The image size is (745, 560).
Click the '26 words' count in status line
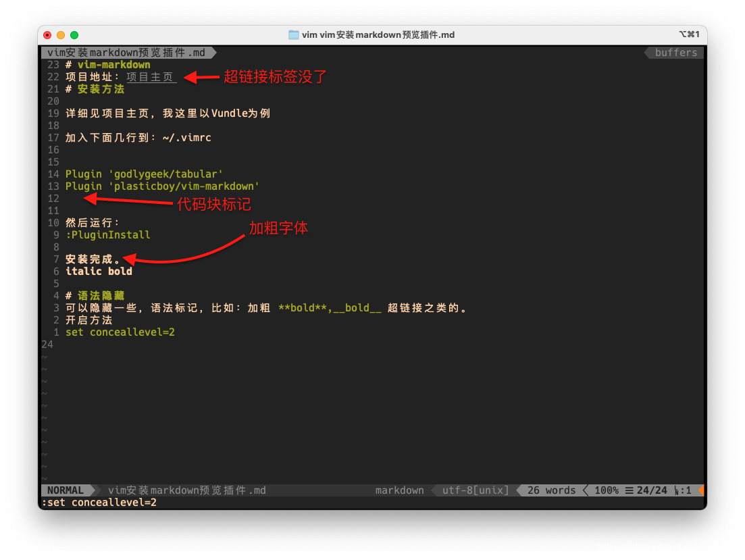tap(551, 490)
